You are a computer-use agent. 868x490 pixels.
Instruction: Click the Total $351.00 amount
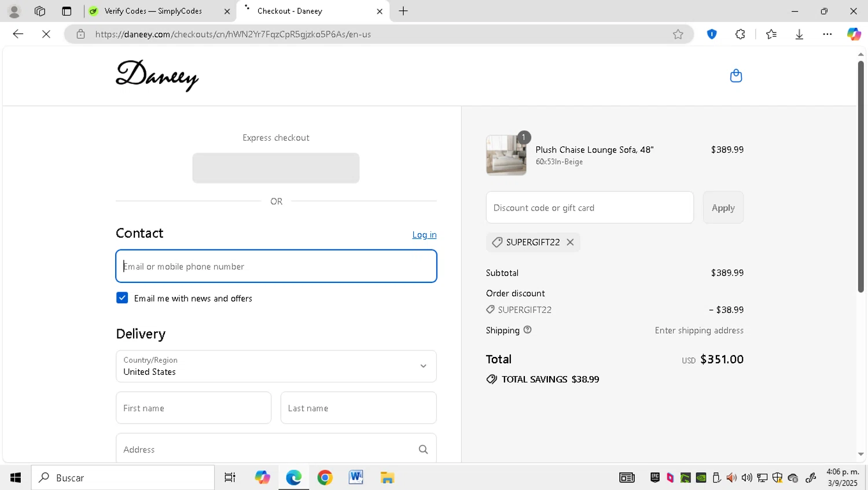pos(722,359)
